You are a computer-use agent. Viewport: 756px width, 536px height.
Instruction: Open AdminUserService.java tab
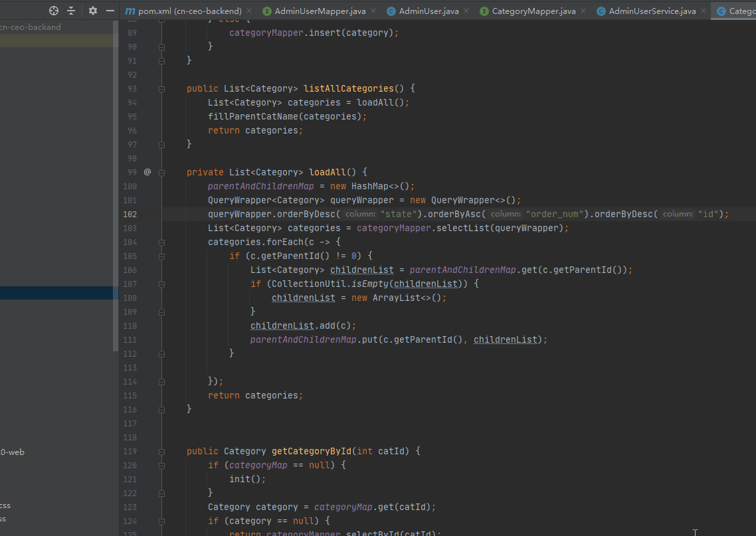click(x=646, y=11)
